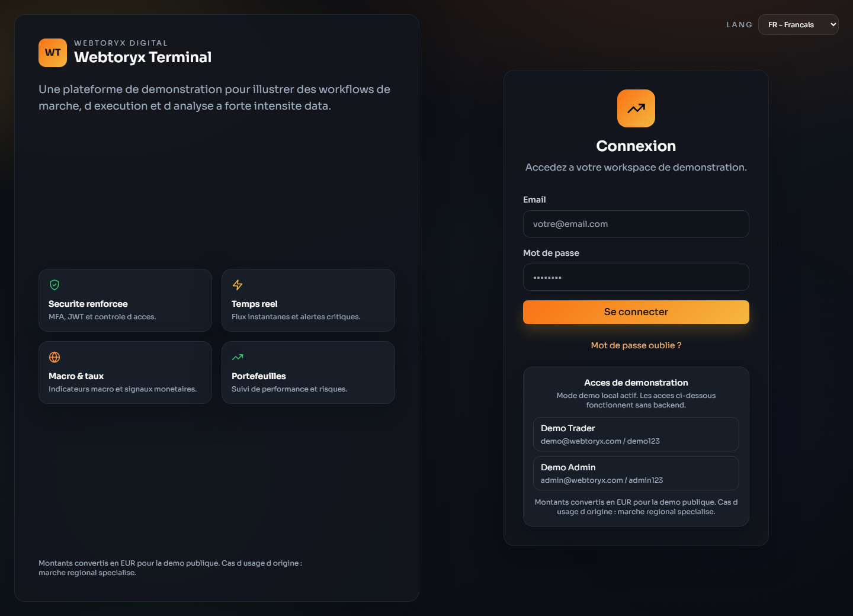This screenshot has width=853, height=616.
Task: Click the Email input field
Action: click(636, 224)
